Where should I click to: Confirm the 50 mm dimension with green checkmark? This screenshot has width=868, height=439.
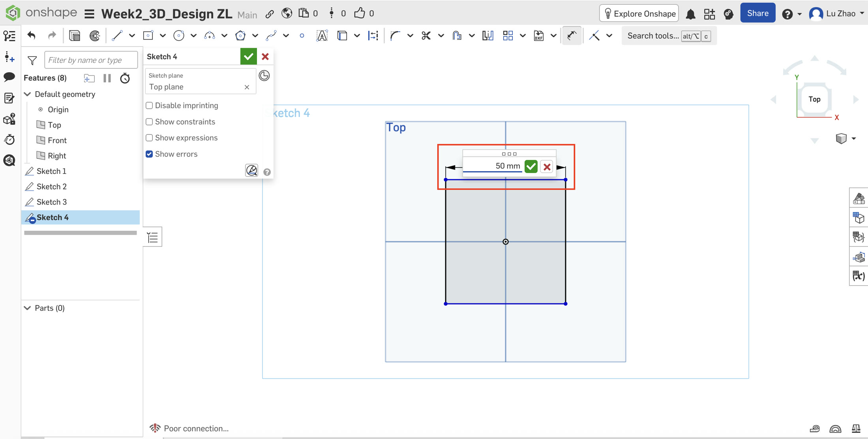(531, 166)
